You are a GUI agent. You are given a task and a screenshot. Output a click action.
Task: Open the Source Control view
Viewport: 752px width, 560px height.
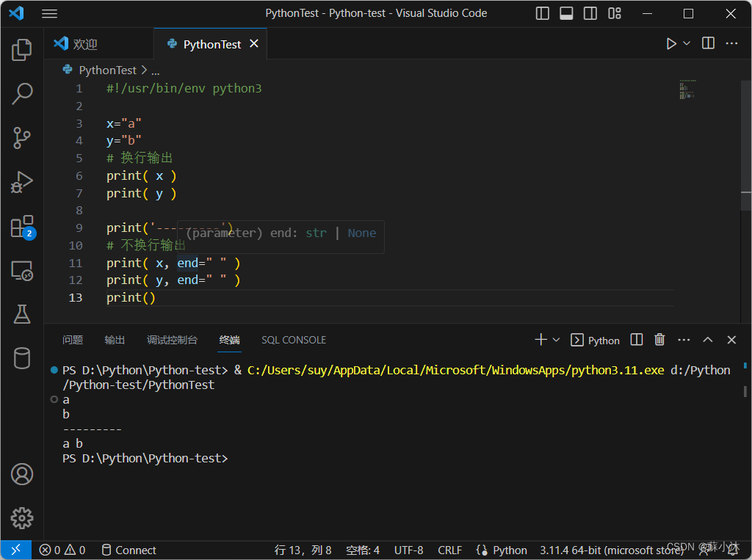[21, 137]
